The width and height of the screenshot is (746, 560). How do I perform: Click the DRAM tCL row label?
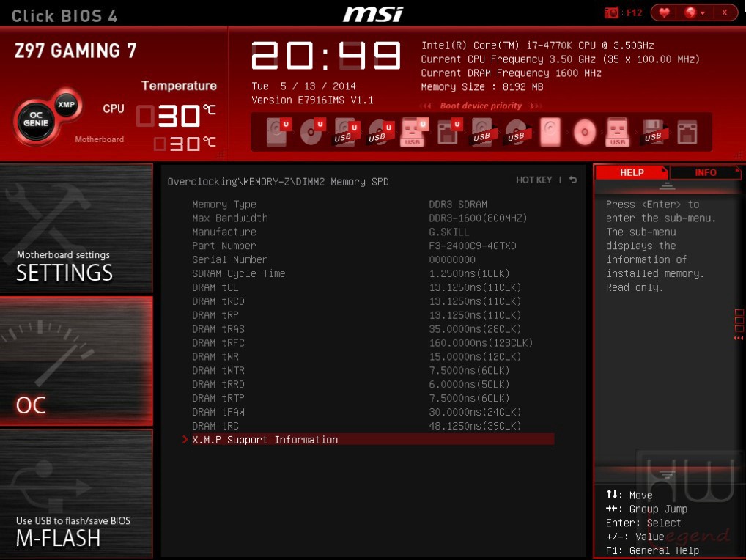pyautogui.click(x=215, y=287)
